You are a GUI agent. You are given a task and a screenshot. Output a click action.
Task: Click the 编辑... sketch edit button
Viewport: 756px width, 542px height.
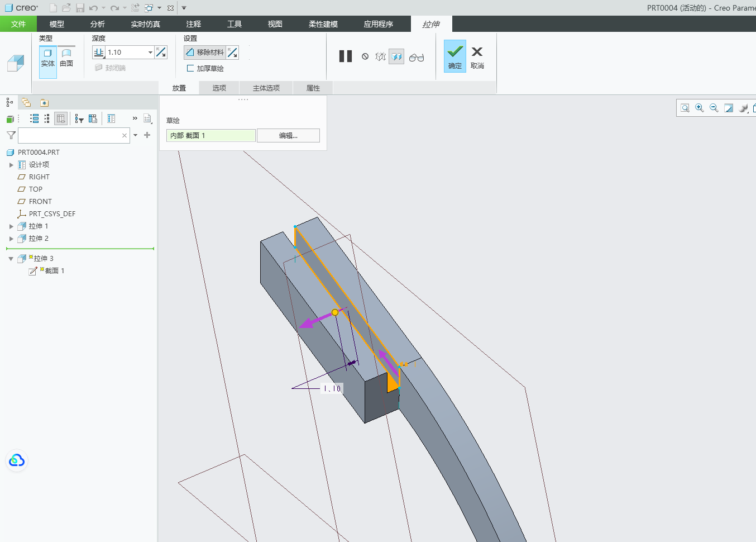pyautogui.click(x=288, y=136)
